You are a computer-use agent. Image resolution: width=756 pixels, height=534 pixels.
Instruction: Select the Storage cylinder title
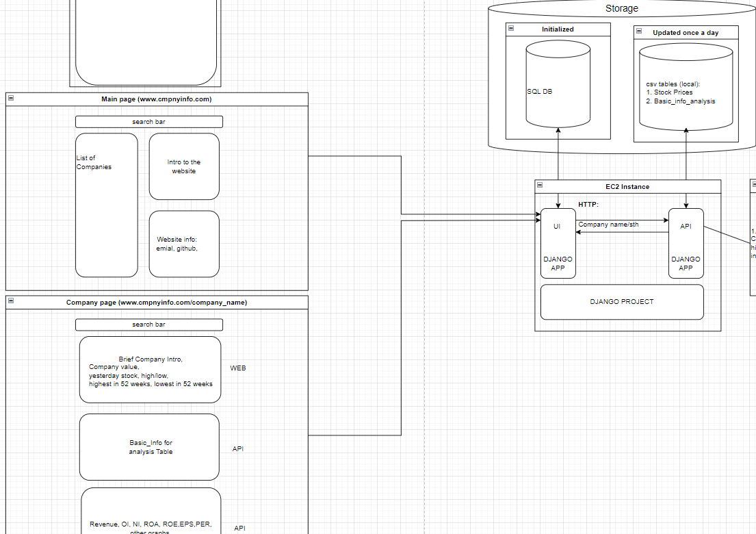pos(621,8)
